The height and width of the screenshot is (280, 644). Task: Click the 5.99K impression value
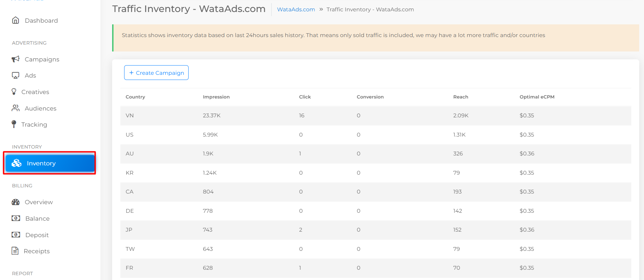pyautogui.click(x=210, y=135)
